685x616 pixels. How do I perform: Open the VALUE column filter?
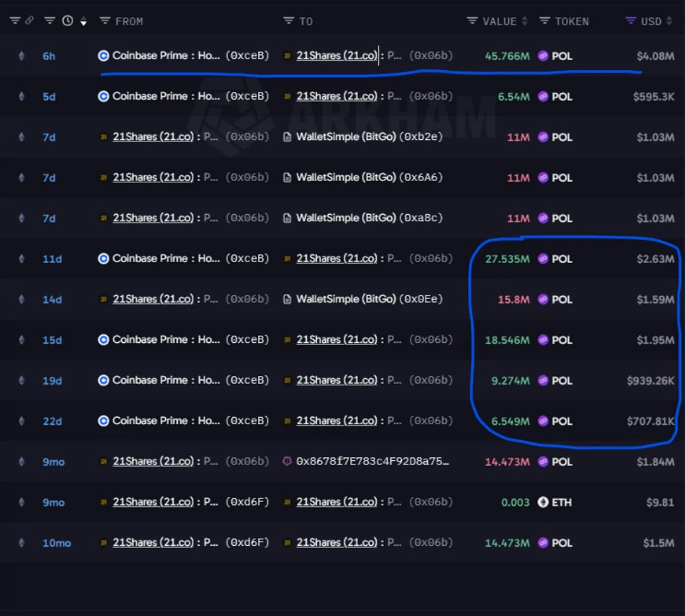pyautogui.click(x=472, y=21)
